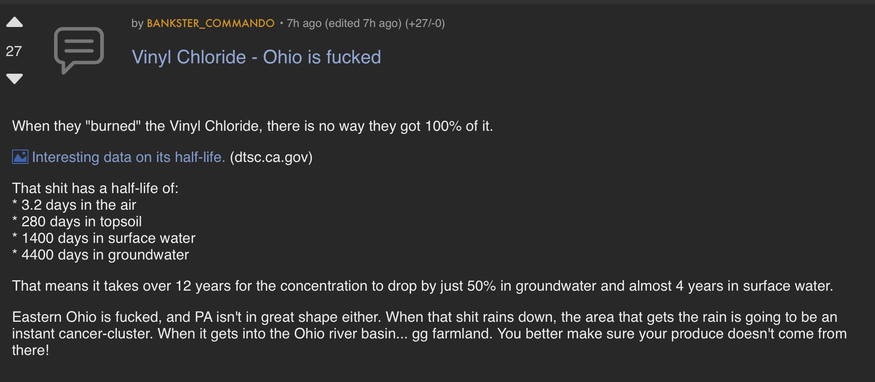Click the post score number 27
Screen dimensions: 875x382
14,51
